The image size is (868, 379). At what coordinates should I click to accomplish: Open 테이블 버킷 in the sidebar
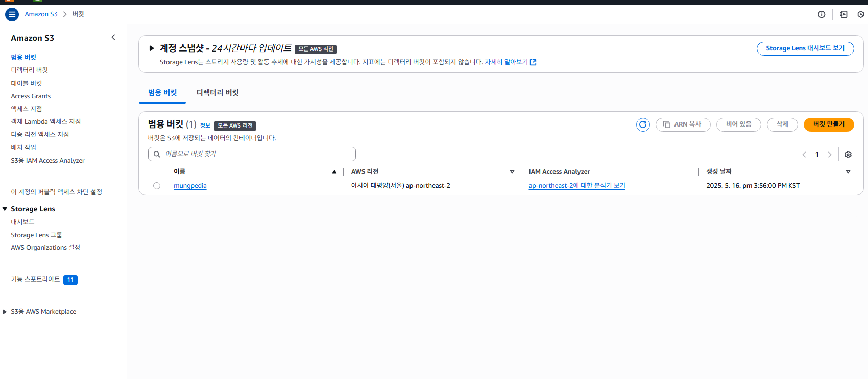[x=27, y=83]
